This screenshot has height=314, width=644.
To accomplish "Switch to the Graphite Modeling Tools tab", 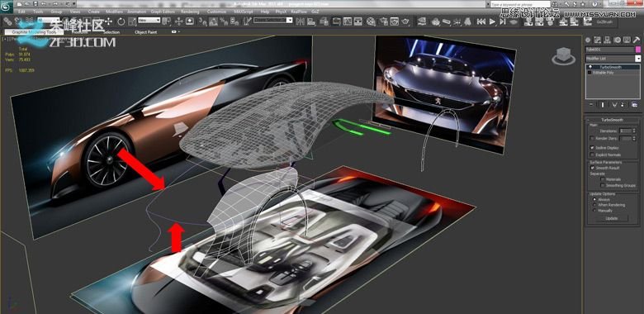I will (x=34, y=32).
